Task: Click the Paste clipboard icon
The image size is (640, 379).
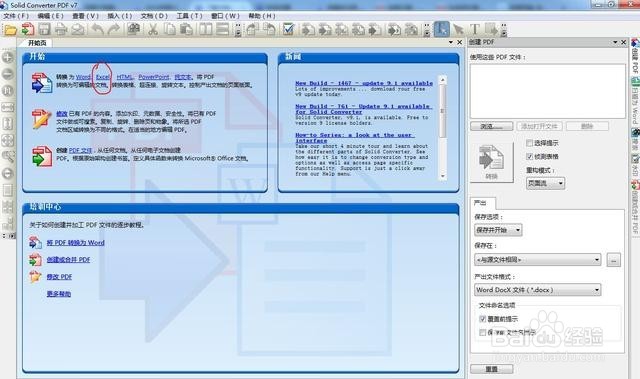Action: pyautogui.click(x=187, y=29)
